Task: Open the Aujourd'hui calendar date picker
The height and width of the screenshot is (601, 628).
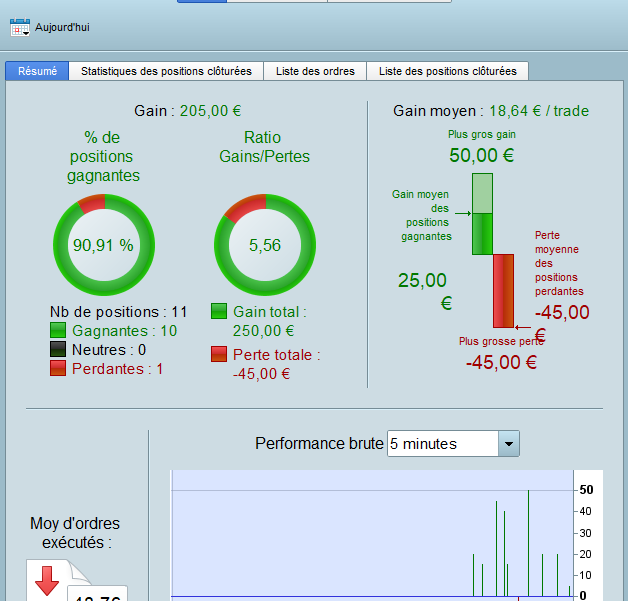Action: pos(20,27)
